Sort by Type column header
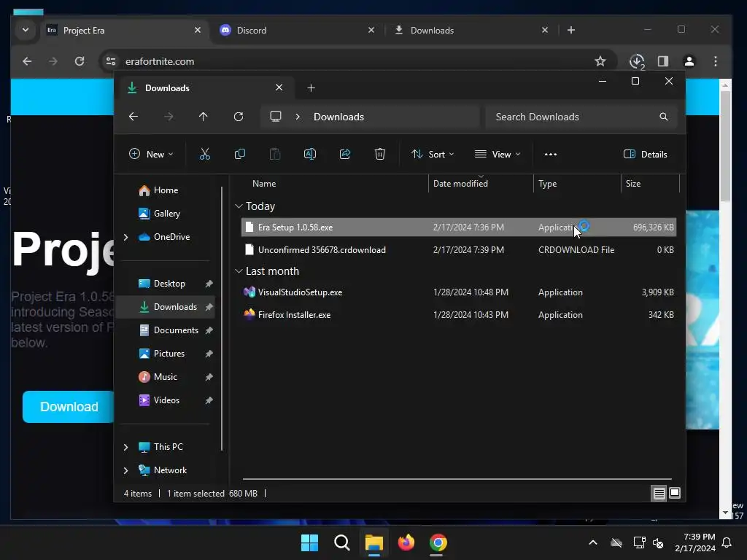 [547, 184]
